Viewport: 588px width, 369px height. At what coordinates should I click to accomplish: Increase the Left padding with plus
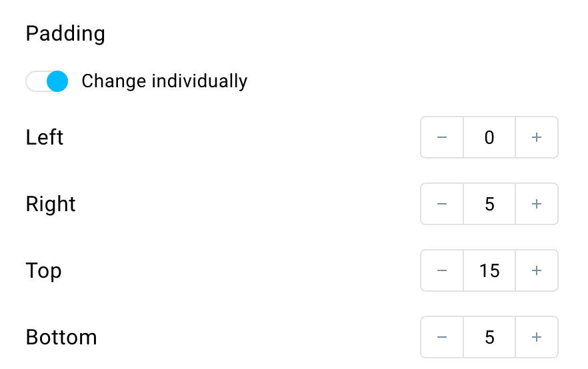click(x=537, y=137)
